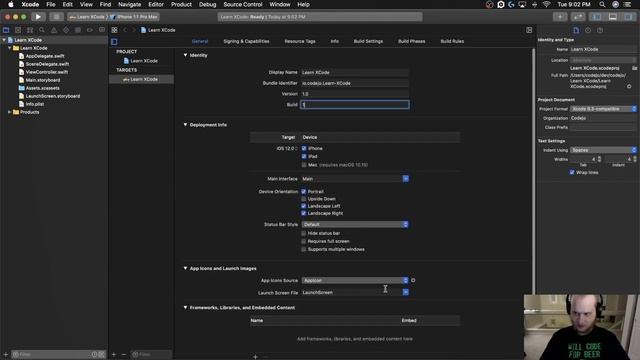Click the Bundle Identifier field
640x360 pixels.
(x=355, y=83)
